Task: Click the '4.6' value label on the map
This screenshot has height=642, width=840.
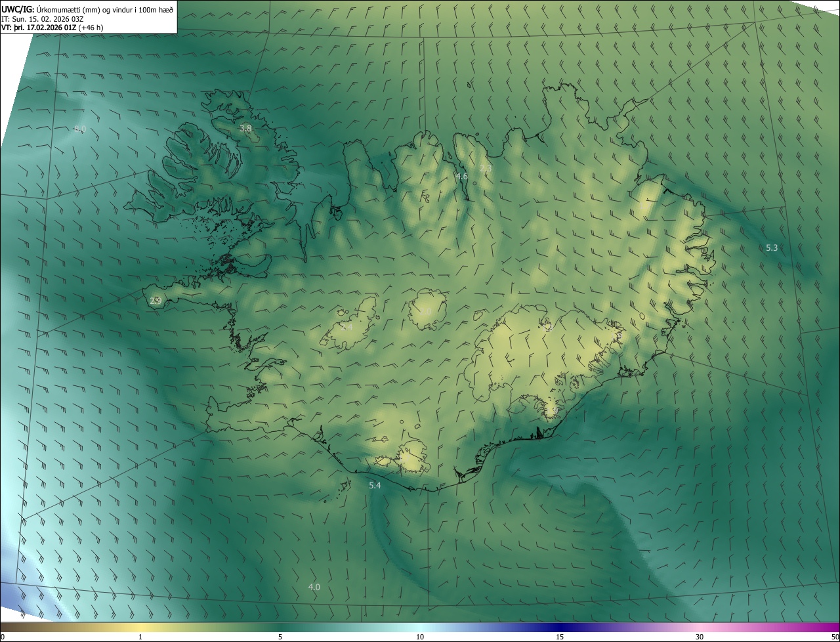Action: [462, 177]
